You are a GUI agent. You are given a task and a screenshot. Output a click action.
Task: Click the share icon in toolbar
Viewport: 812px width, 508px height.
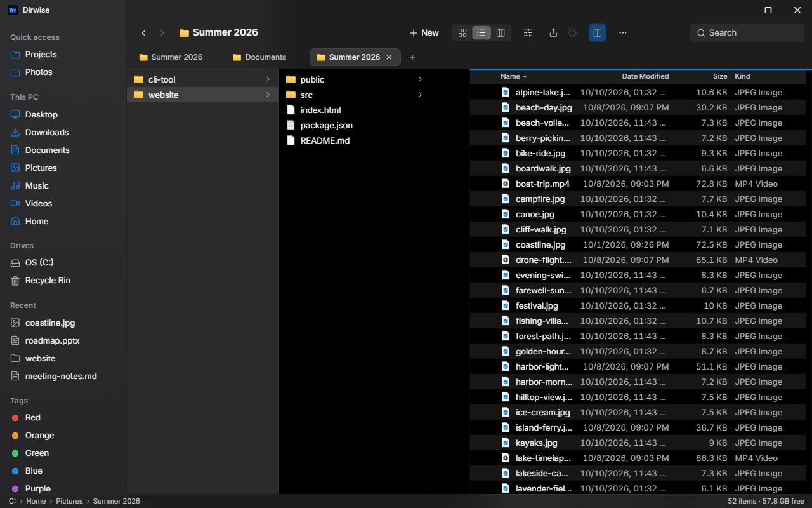click(x=553, y=33)
